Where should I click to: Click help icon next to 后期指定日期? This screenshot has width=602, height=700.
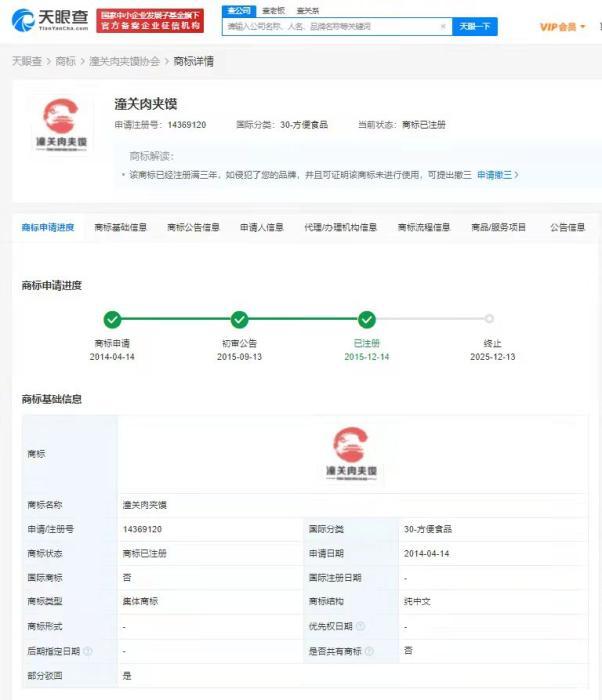click(88, 651)
